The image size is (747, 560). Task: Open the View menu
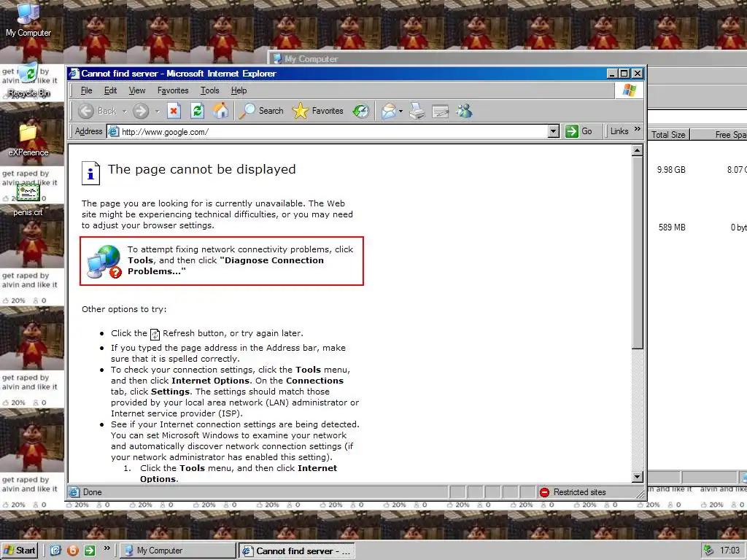[x=136, y=90]
